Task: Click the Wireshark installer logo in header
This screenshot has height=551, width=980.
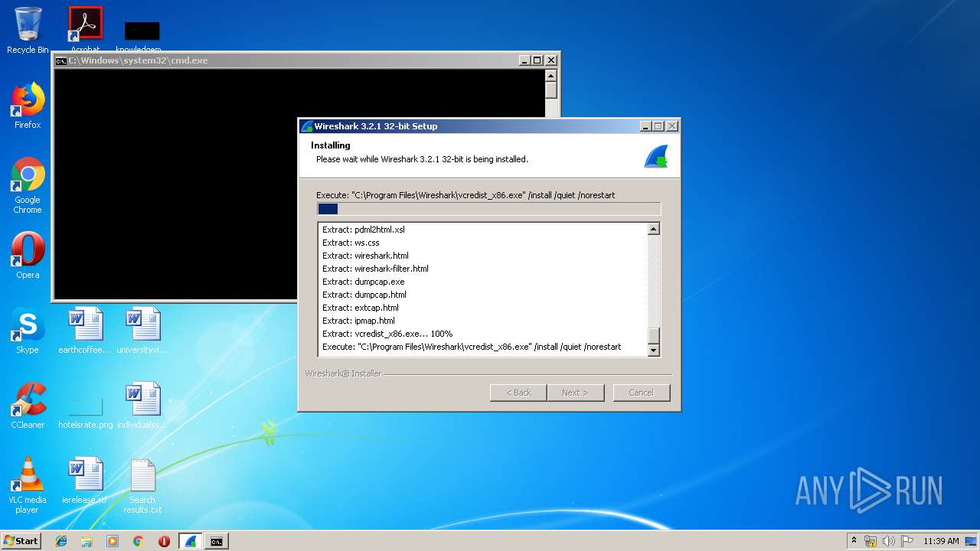Action: pos(656,156)
